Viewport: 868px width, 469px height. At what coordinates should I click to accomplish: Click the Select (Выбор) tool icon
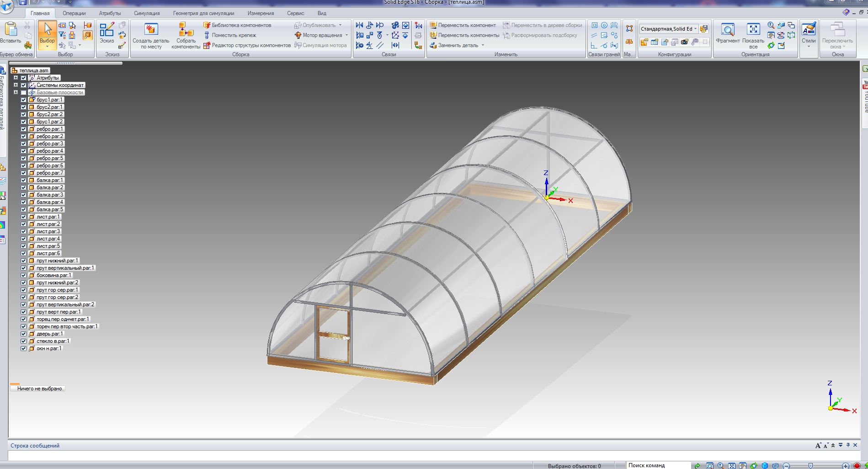click(47, 31)
